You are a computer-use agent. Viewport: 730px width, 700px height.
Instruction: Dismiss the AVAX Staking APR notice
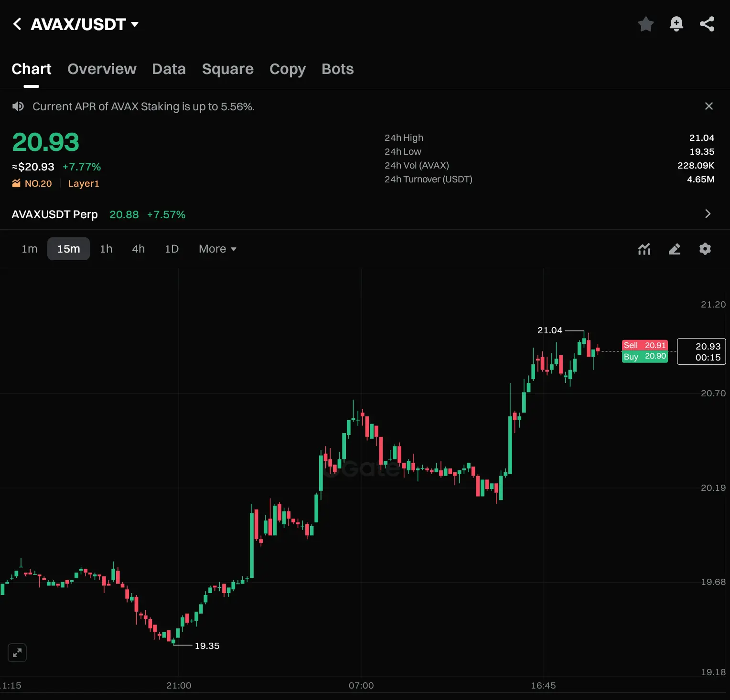pyautogui.click(x=709, y=106)
